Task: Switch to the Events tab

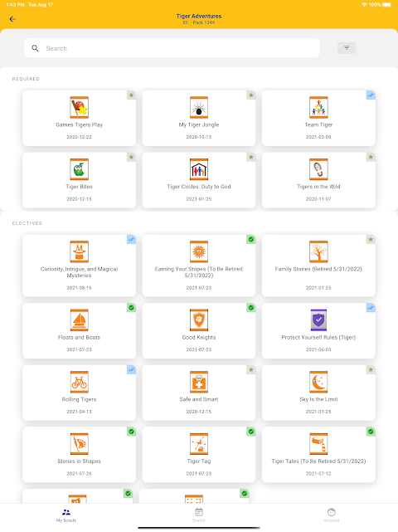Action: [199, 515]
